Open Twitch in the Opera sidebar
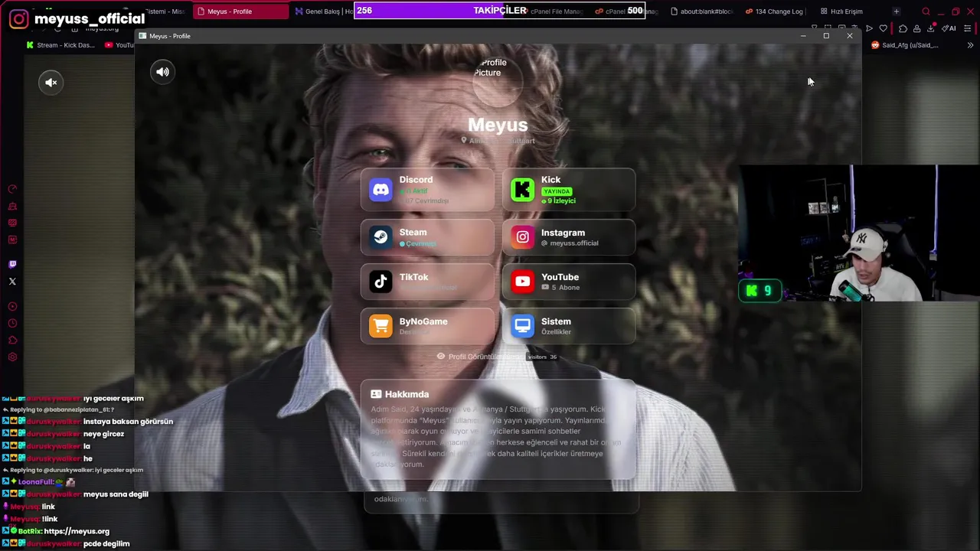Viewport: 980px width, 551px height. [12, 264]
